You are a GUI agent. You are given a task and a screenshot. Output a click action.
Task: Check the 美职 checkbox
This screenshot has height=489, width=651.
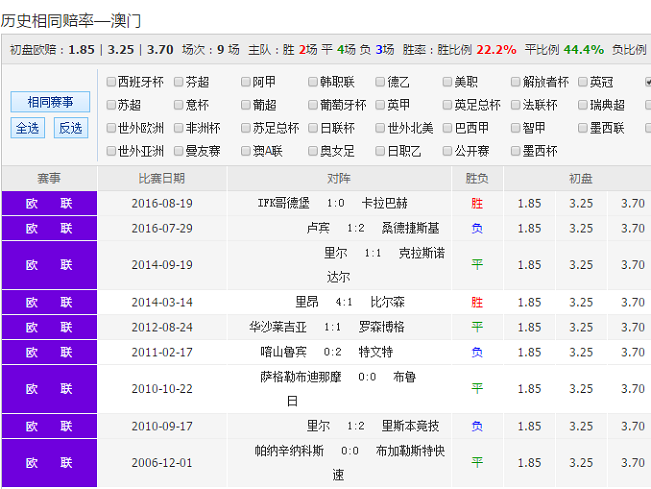[x=448, y=82]
